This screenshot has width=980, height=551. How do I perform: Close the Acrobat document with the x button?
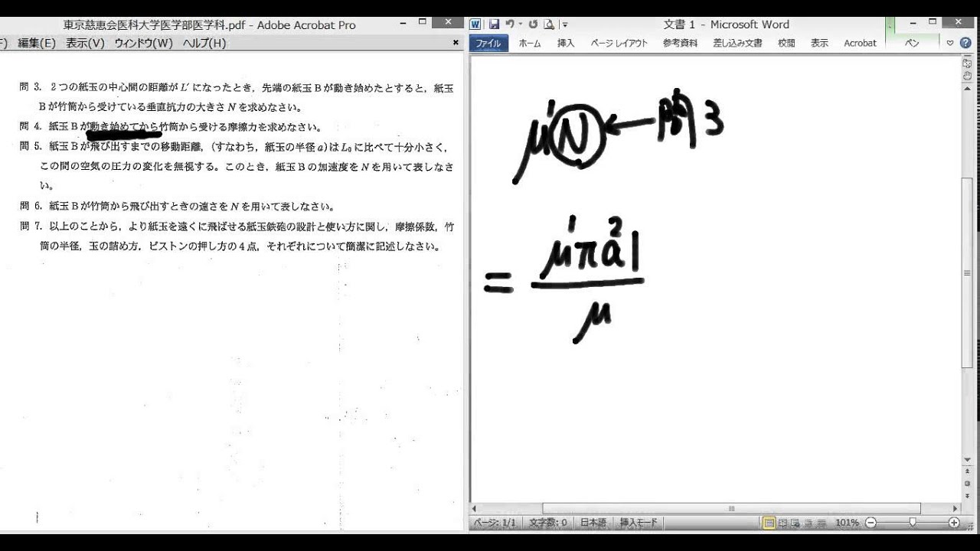(x=456, y=43)
